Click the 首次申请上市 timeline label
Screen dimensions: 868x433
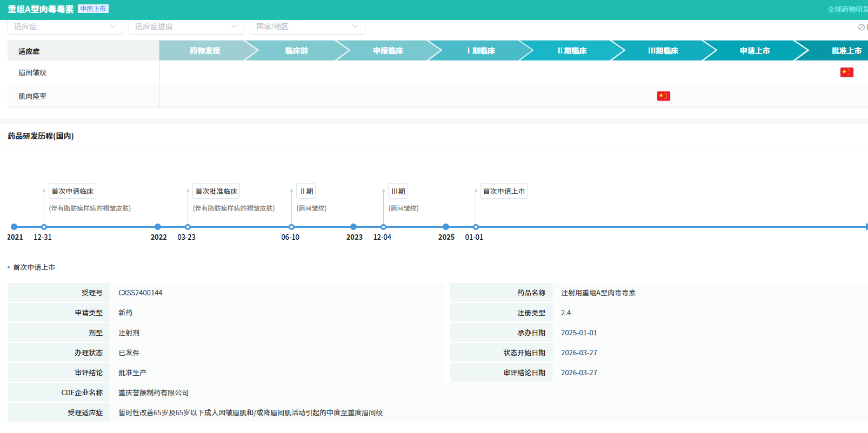point(504,191)
